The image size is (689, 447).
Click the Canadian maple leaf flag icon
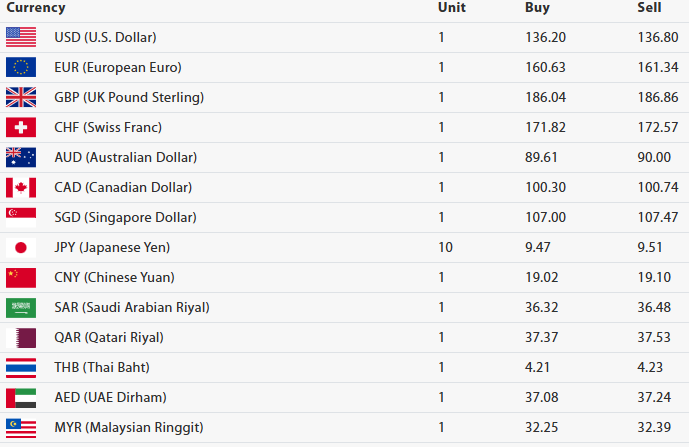click(21, 187)
